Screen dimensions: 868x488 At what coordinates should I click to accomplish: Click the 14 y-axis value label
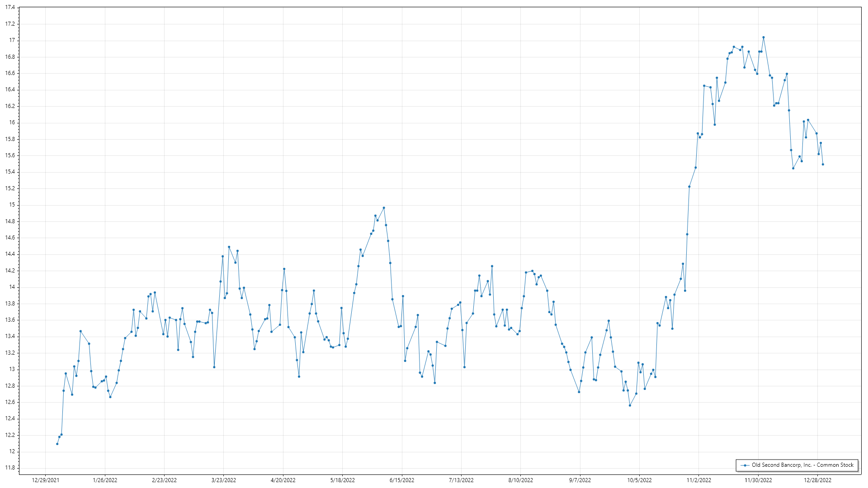coord(12,287)
